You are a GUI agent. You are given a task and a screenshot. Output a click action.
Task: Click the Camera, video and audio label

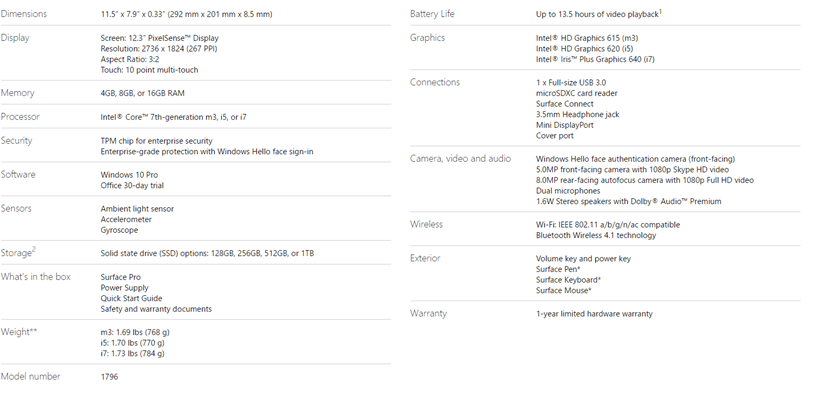(x=460, y=159)
